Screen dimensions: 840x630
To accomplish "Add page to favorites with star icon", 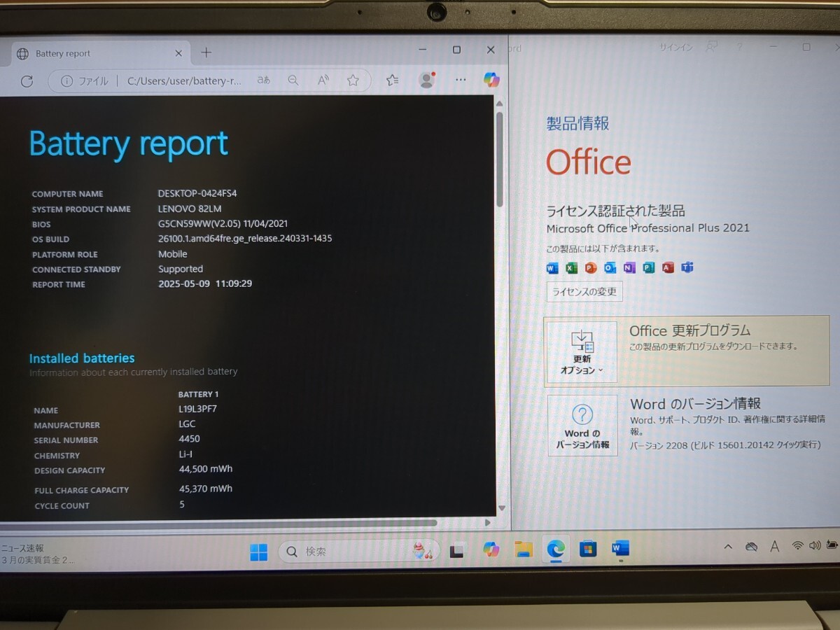I will [353, 80].
